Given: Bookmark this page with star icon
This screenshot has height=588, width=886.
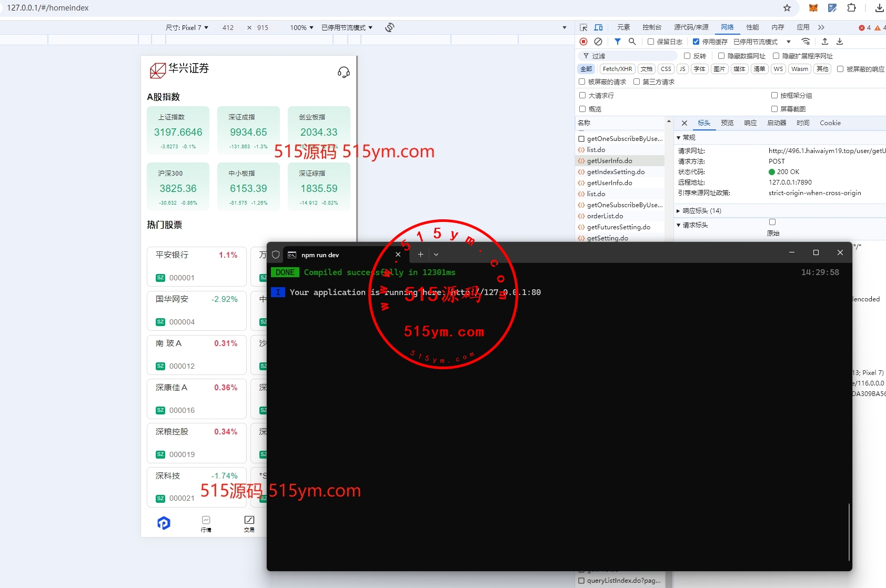Looking at the screenshot, I should [x=787, y=8].
